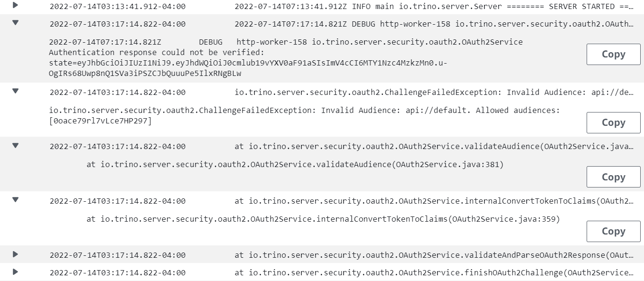The image size is (644, 281).
Task: Copy the authentication response verification message
Action: 613,54
